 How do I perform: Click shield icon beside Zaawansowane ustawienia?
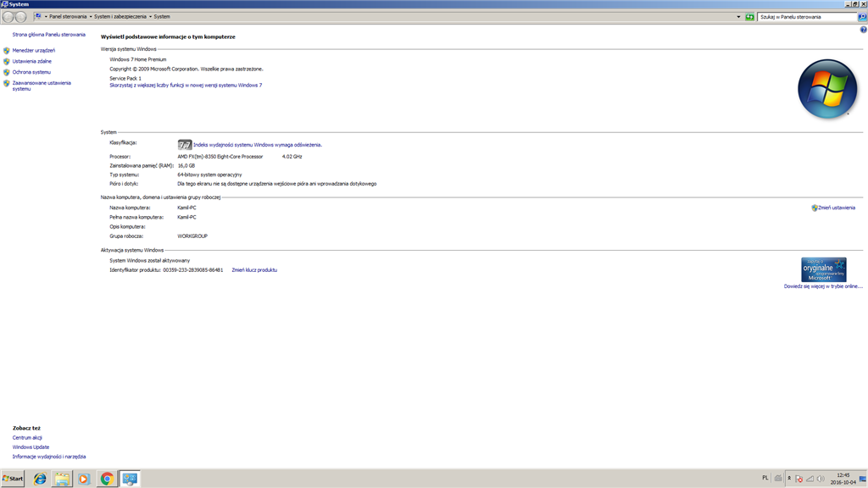[7, 84]
